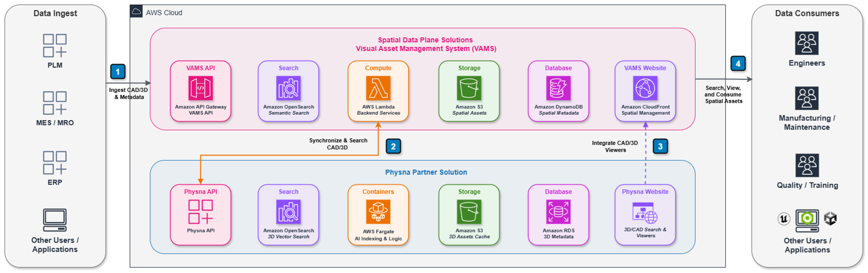Click 'Visual Asset Management System (VAMS)' title
Viewport: 868px width, 273px height.
coord(426,49)
